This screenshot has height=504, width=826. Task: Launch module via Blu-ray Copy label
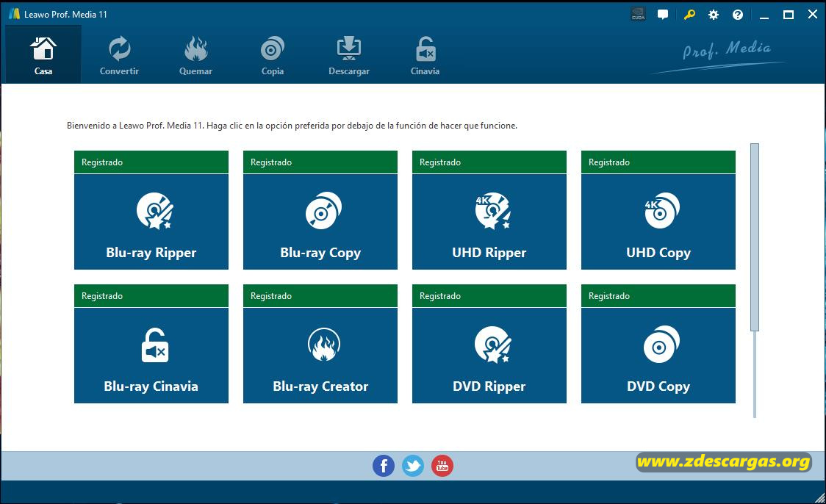click(x=320, y=253)
